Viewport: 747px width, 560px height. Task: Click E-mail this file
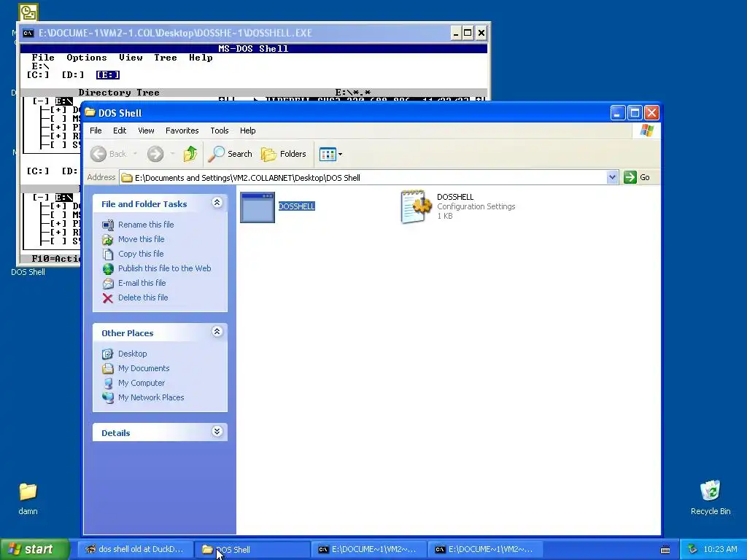pos(142,283)
